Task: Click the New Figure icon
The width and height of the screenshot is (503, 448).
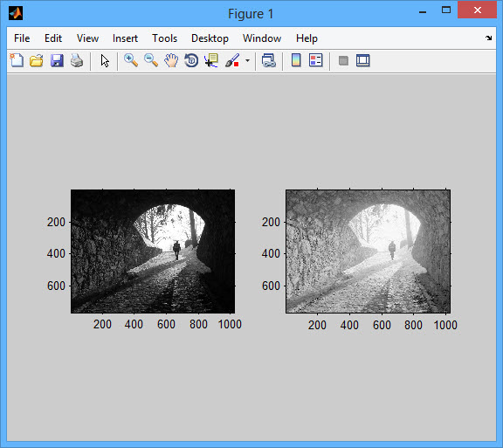Action: (x=17, y=60)
